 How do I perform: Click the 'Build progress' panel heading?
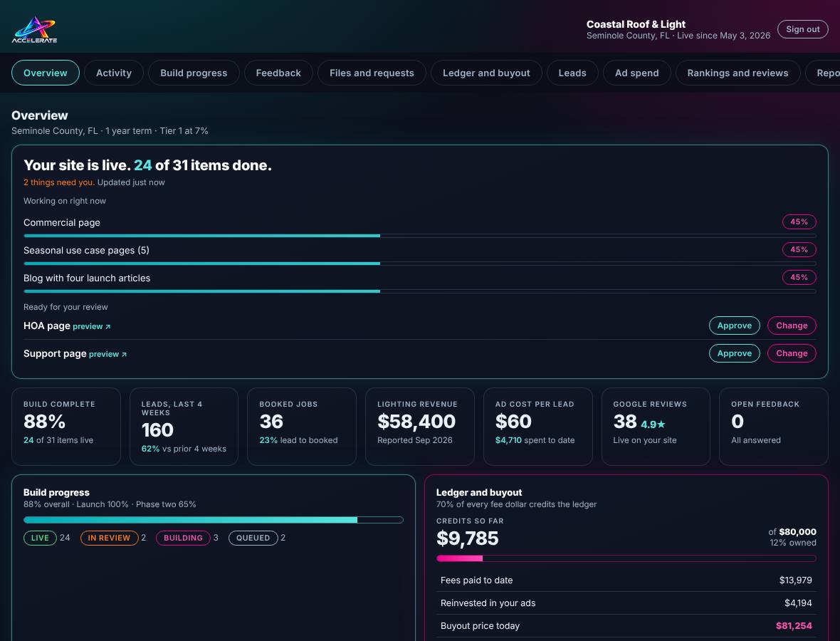[56, 493]
